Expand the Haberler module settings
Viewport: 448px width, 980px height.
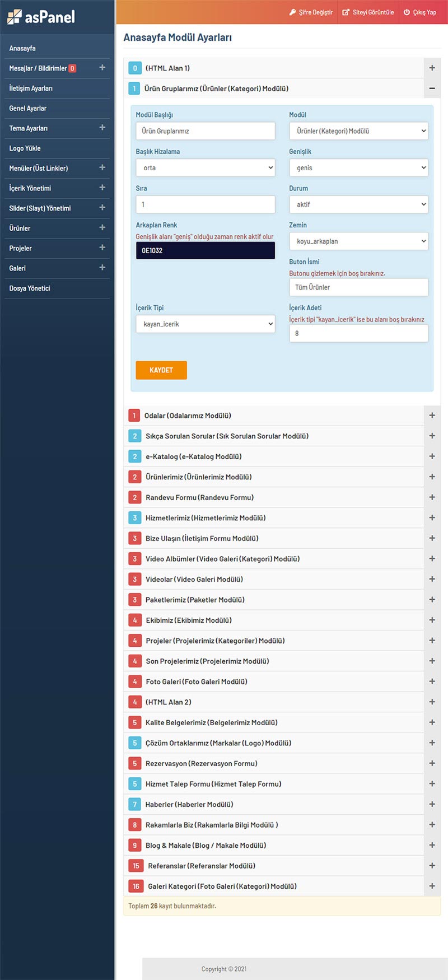[x=432, y=804]
